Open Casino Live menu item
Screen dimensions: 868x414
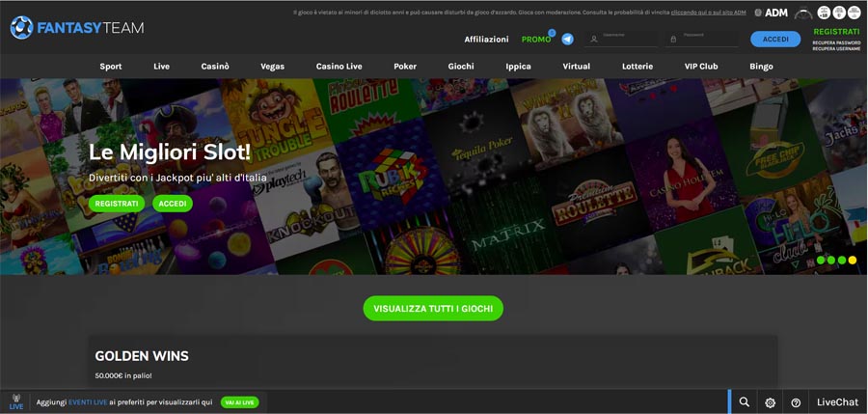coord(339,67)
